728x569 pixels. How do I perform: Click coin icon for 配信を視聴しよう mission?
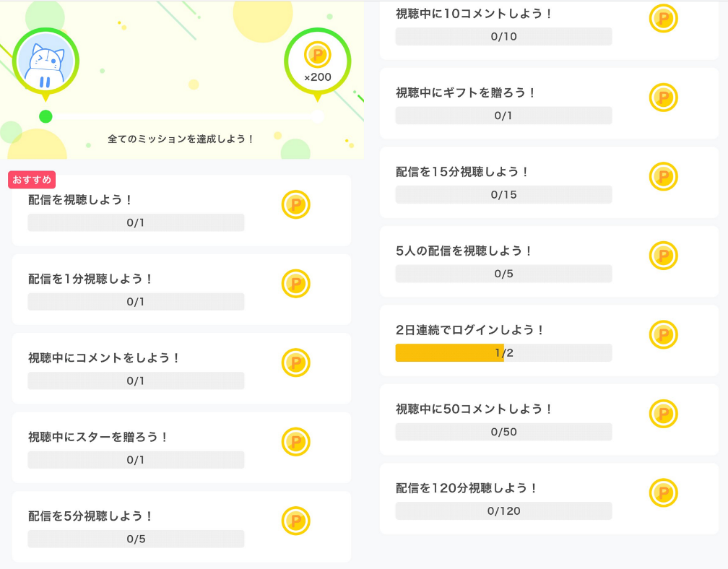point(296,204)
